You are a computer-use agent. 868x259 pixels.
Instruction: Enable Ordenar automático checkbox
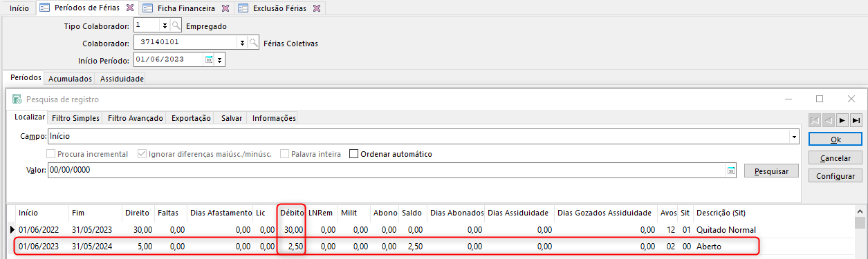tap(354, 154)
